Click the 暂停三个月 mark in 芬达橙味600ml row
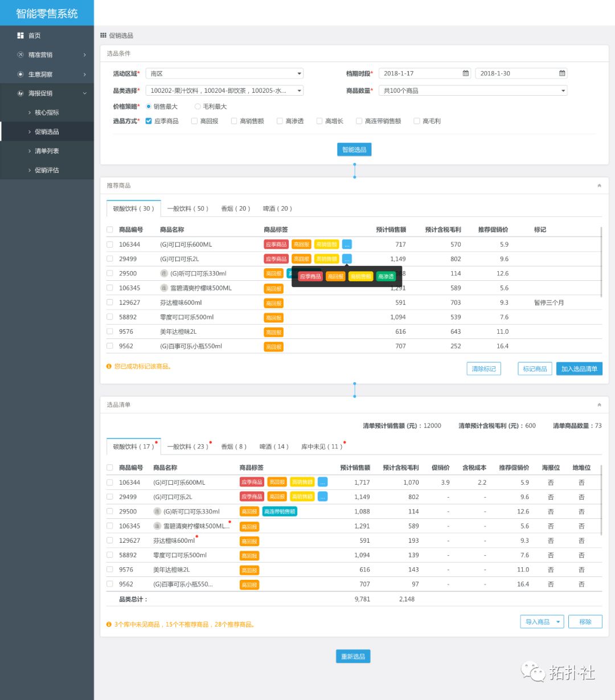Viewport: 615px width, 700px height. (x=549, y=302)
